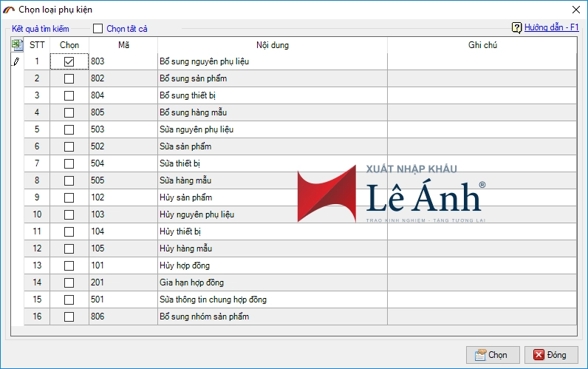This screenshot has width=588, height=369.
Task: Tick the checkbox for Bổ sung sản phẩm
Action: [69, 78]
